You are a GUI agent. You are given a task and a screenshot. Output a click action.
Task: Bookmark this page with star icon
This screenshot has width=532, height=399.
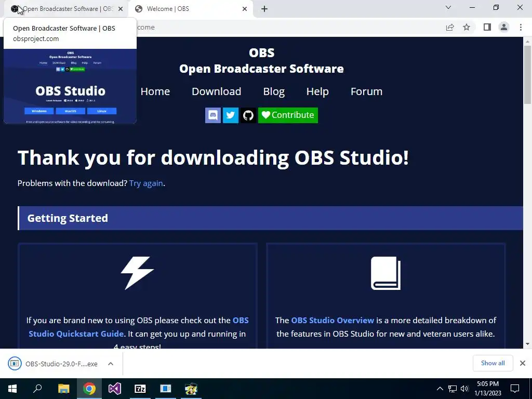467,27
